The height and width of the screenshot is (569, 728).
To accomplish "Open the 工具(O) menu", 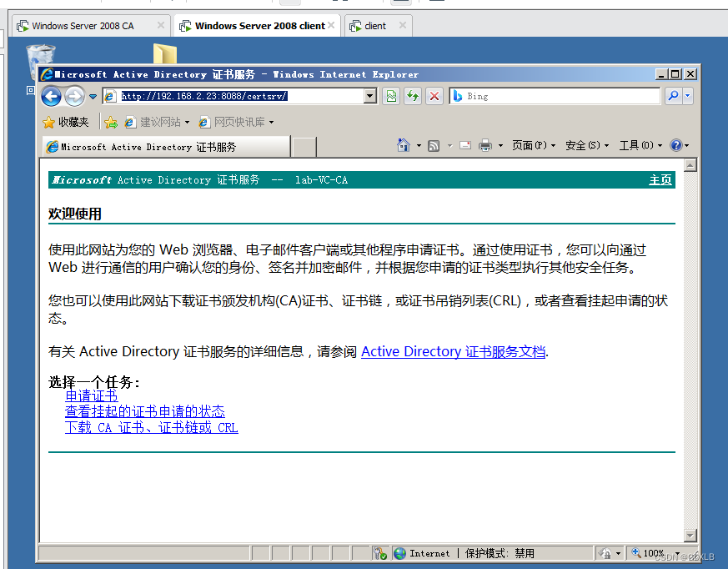I will (x=640, y=145).
